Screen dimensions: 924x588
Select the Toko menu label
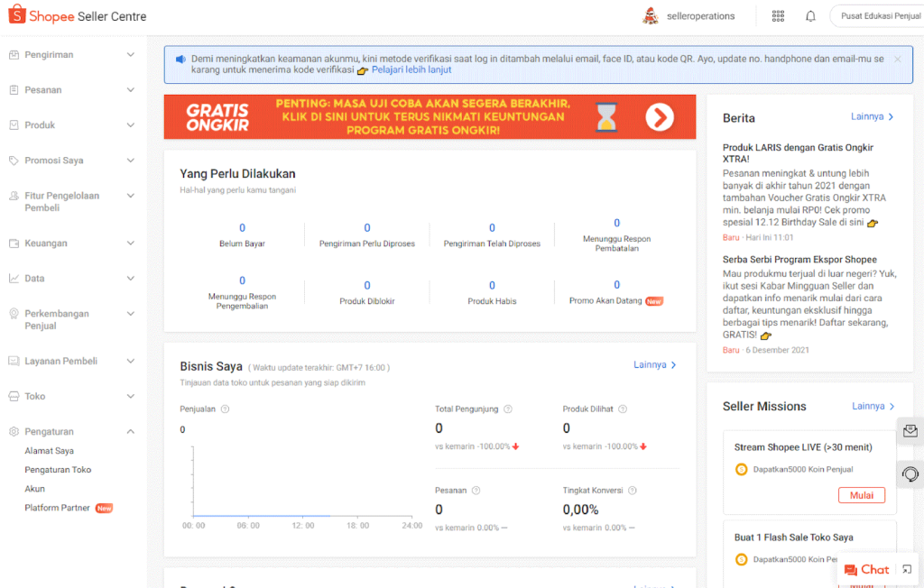click(35, 397)
